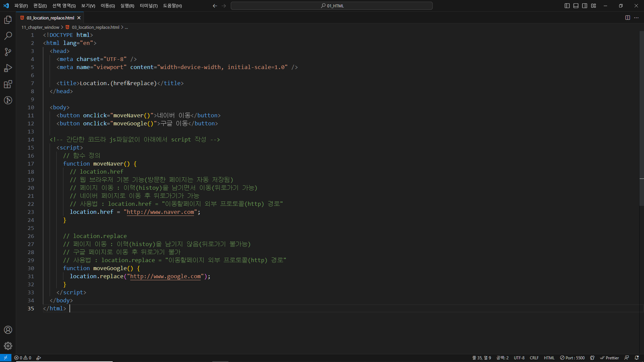Toggle secondary side bar layout button
Screen dimensions: 644x362
(585, 6)
